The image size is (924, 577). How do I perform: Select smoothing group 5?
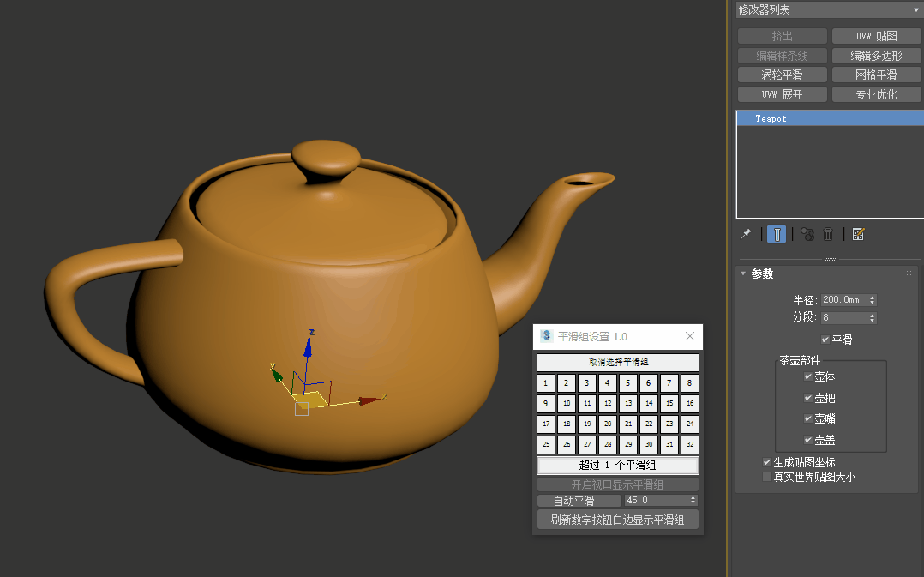pos(628,383)
